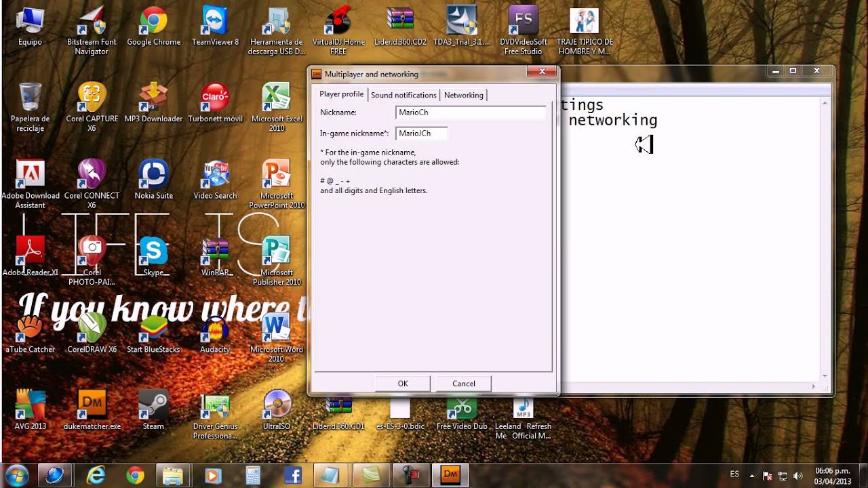
Task: Click the notepad window vertical scrollbar
Action: [825, 239]
